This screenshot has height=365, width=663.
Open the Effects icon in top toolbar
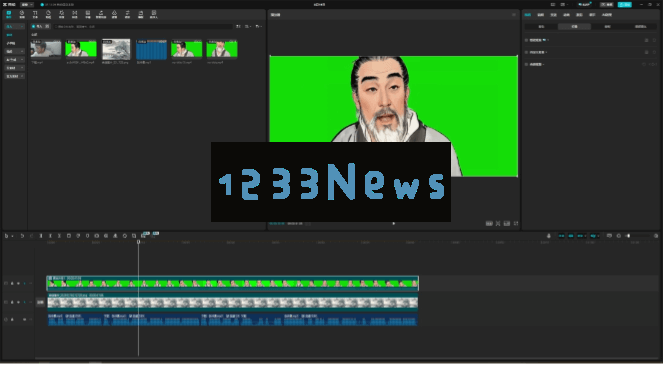[x=61, y=14]
